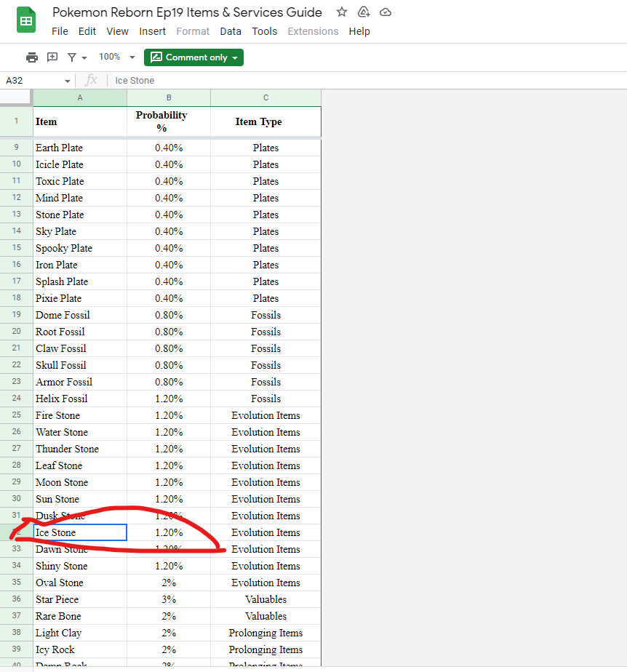
Task: Open the Data menu
Action: 231,31
